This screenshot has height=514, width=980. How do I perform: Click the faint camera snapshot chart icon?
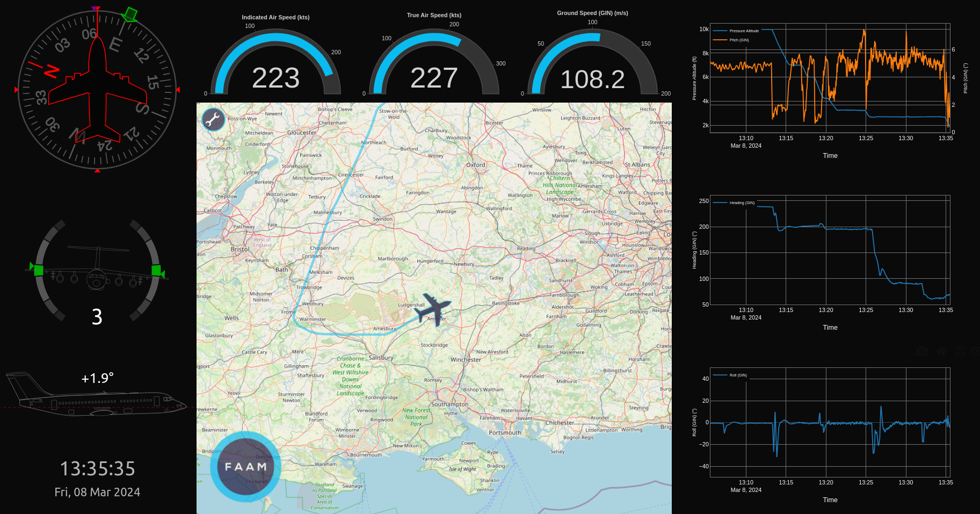coord(922,351)
